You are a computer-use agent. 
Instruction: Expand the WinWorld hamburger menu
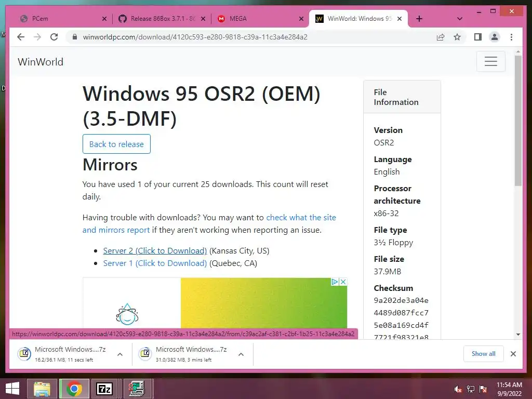(490, 61)
